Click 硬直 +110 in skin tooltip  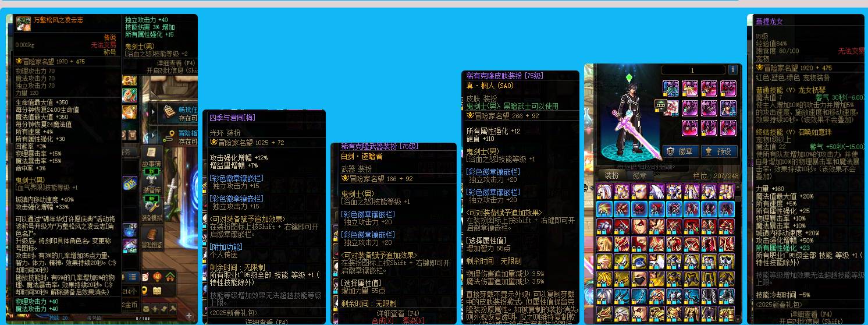click(x=481, y=139)
